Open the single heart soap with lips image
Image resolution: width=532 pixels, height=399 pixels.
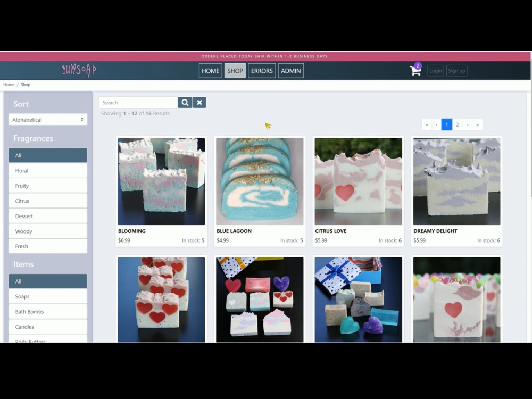(456, 299)
